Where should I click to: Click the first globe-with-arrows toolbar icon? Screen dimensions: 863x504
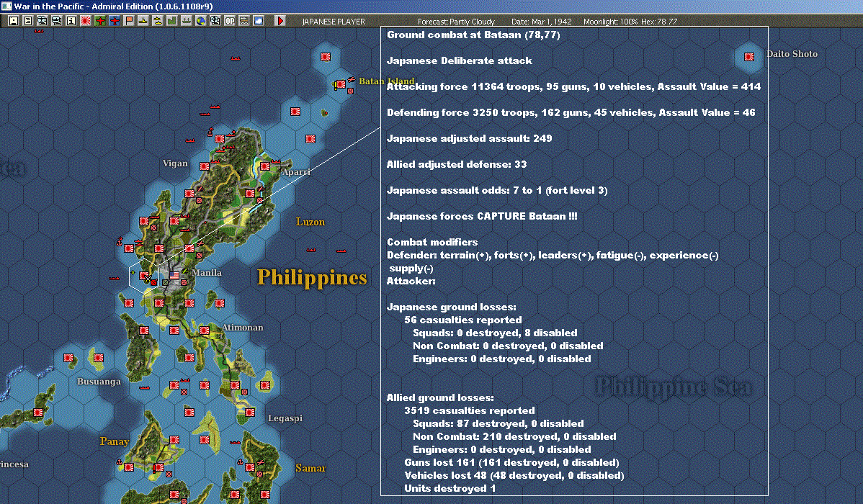coord(43,21)
